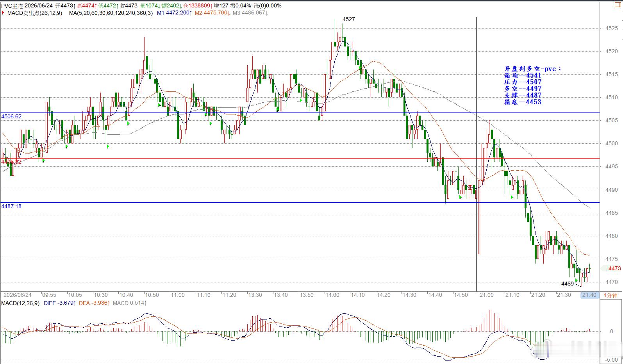
Task: Select the red horizontal line near 4497
Action: coord(300,158)
